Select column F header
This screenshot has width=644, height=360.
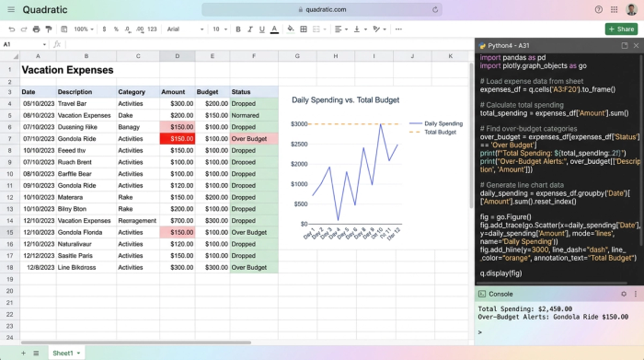(x=254, y=56)
